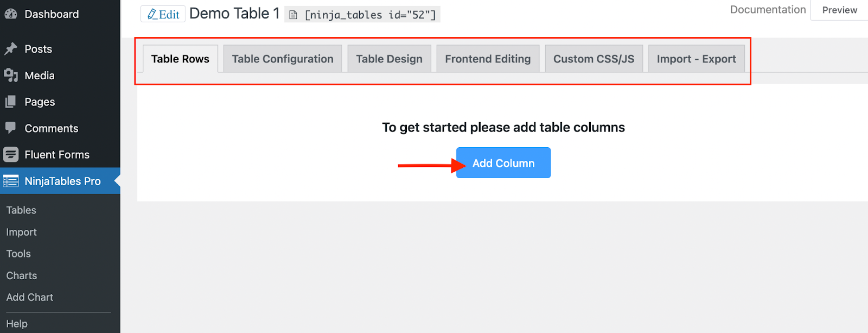Click the NinjaTables Pro table icon
868x333 pixels.
[x=11, y=181]
